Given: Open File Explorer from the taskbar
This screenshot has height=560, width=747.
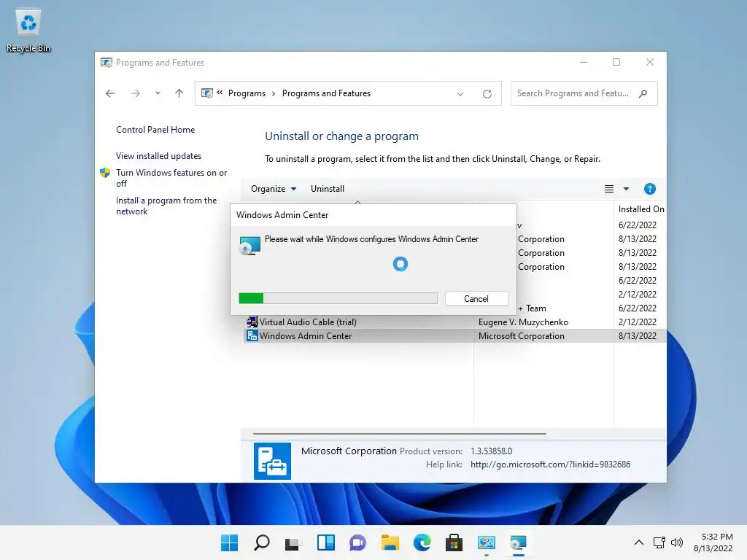Looking at the screenshot, I should (390, 542).
